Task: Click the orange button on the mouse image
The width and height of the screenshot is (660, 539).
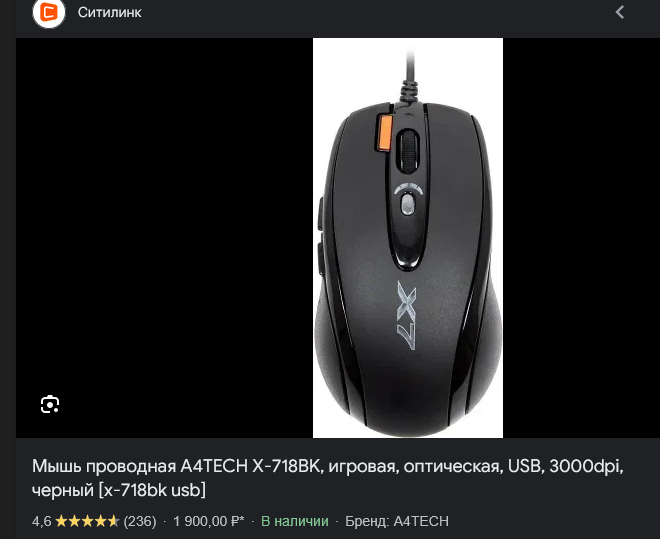Action: click(383, 132)
